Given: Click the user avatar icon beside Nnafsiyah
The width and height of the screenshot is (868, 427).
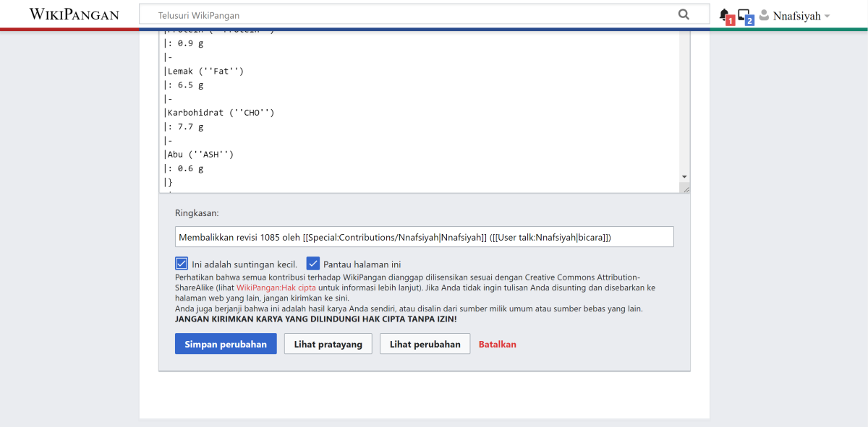Looking at the screenshot, I should point(765,14).
